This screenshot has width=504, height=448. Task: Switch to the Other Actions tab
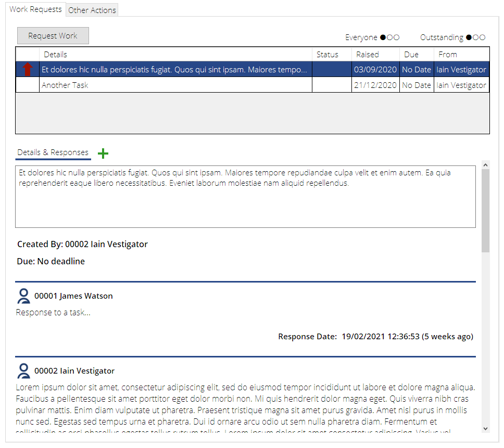pos(92,10)
